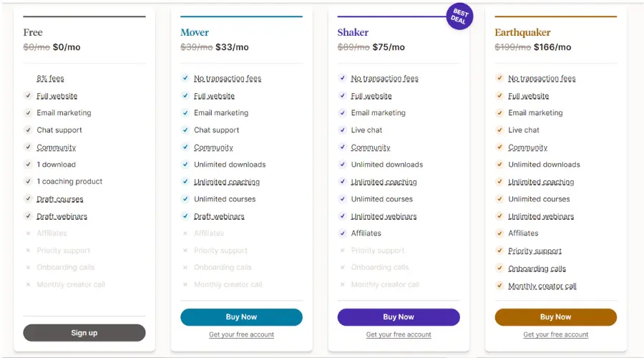Open Get your free account link under Earthquaker
The height and width of the screenshot is (358, 644).
click(x=556, y=334)
